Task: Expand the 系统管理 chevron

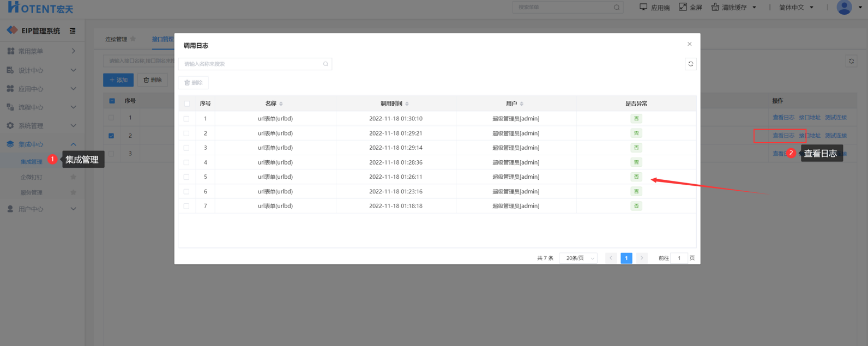Action: (74, 126)
